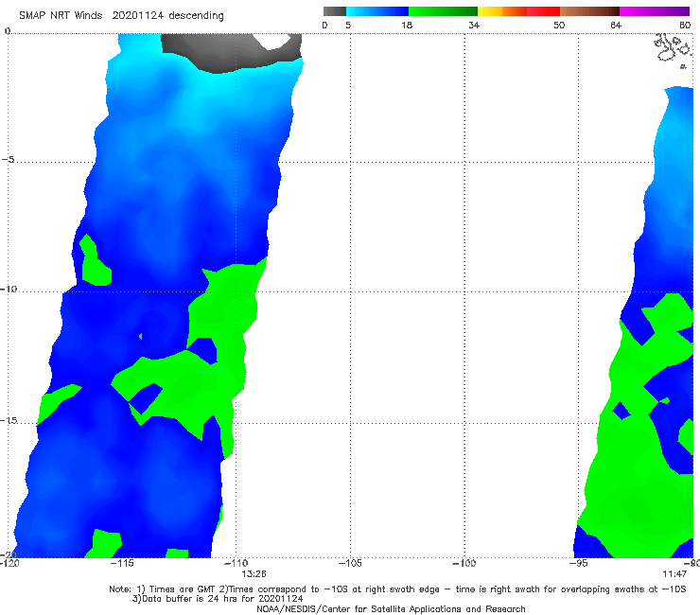
Task: Click the green segment of the color bar
Action: (443, 11)
